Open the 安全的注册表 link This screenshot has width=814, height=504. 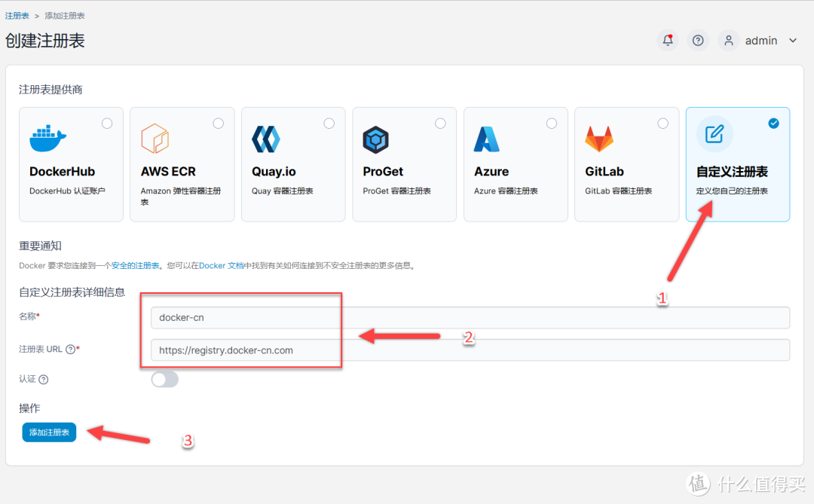136,266
